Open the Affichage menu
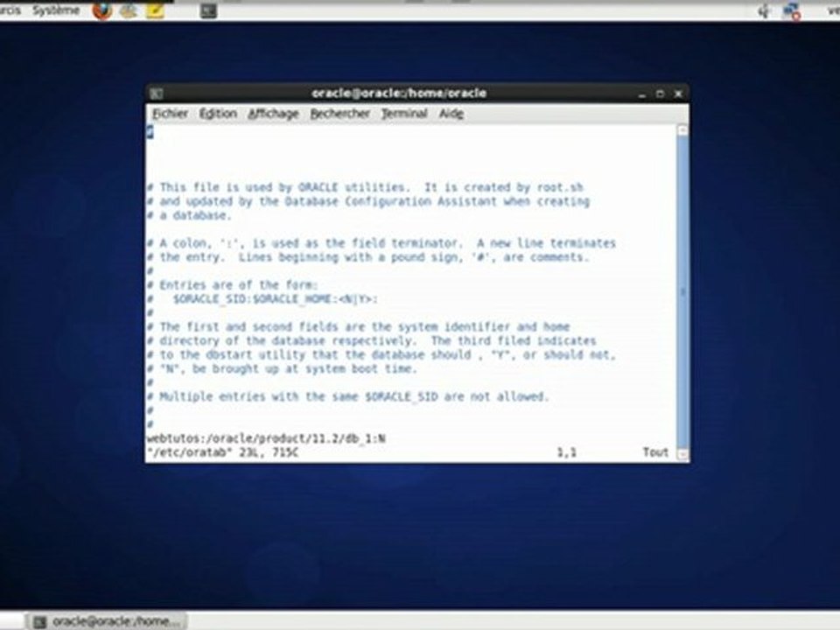840x630 pixels. [x=273, y=114]
